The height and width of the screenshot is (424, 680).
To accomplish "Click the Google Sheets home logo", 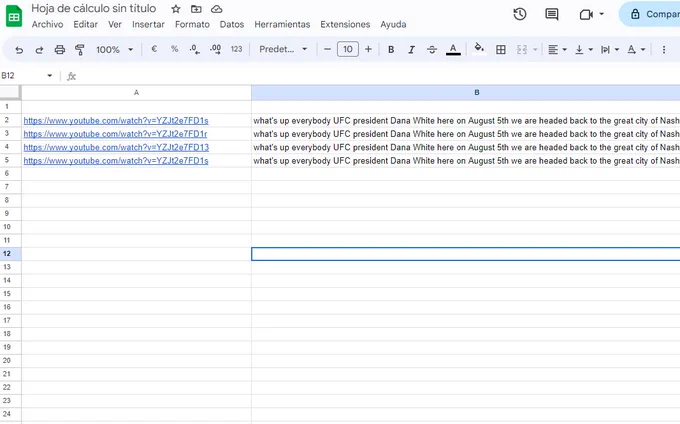I will click(x=14, y=16).
